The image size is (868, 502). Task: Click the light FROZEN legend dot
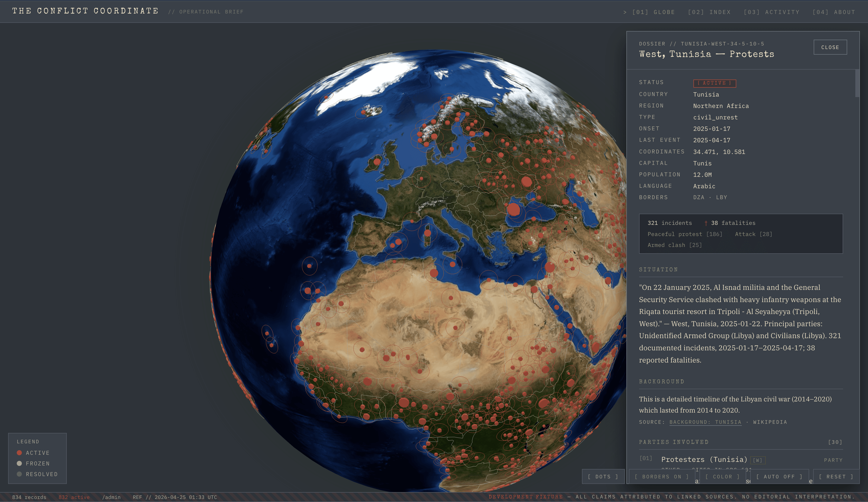[x=19, y=463]
